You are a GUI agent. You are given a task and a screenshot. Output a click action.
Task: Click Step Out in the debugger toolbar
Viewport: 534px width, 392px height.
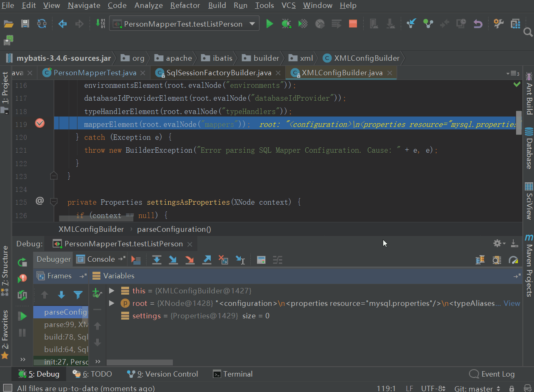point(207,260)
